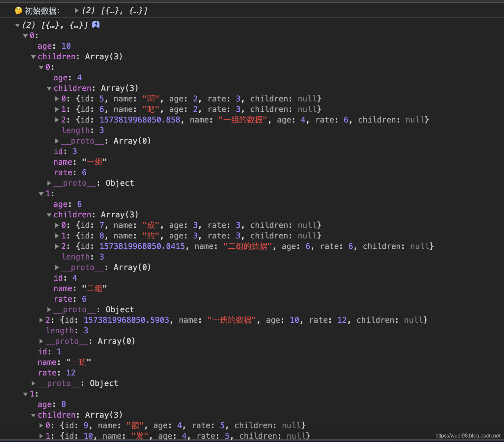Expand the object with name "吧"
Screen dimensions: 504x442
pos(57,109)
